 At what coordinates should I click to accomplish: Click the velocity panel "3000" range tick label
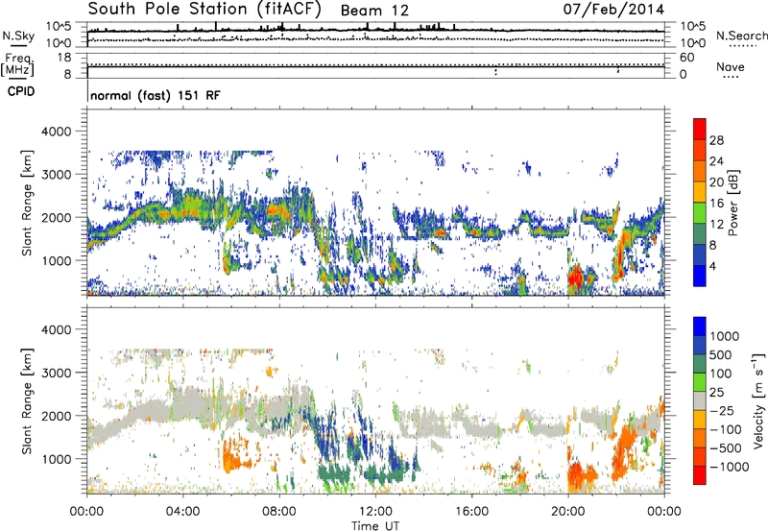[x=56, y=374]
